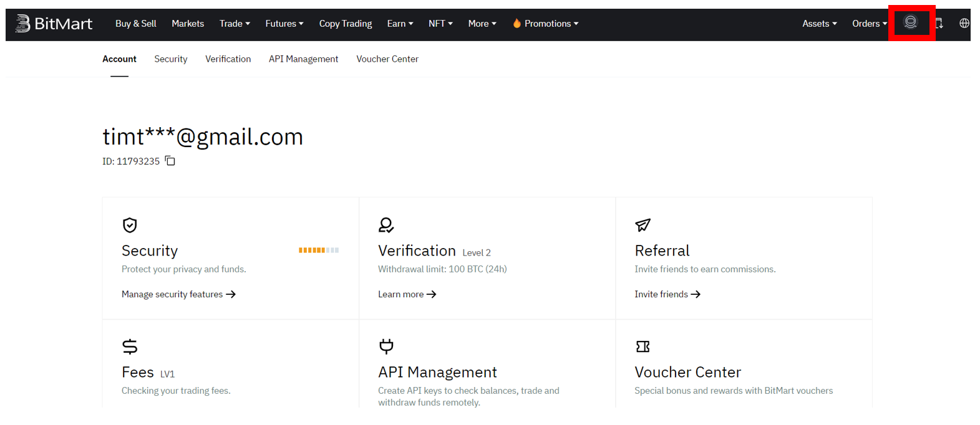Copy the user ID with copy icon
980x425 pixels.
(x=170, y=161)
